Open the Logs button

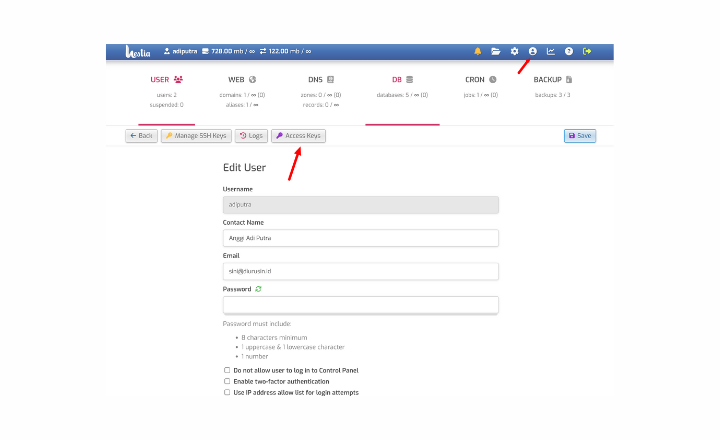(x=251, y=136)
